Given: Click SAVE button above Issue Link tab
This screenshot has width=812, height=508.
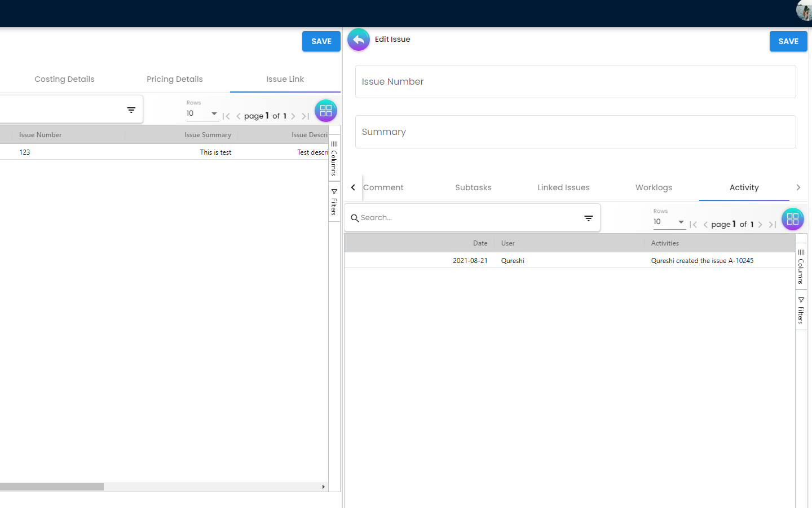Looking at the screenshot, I should [321, 41].
